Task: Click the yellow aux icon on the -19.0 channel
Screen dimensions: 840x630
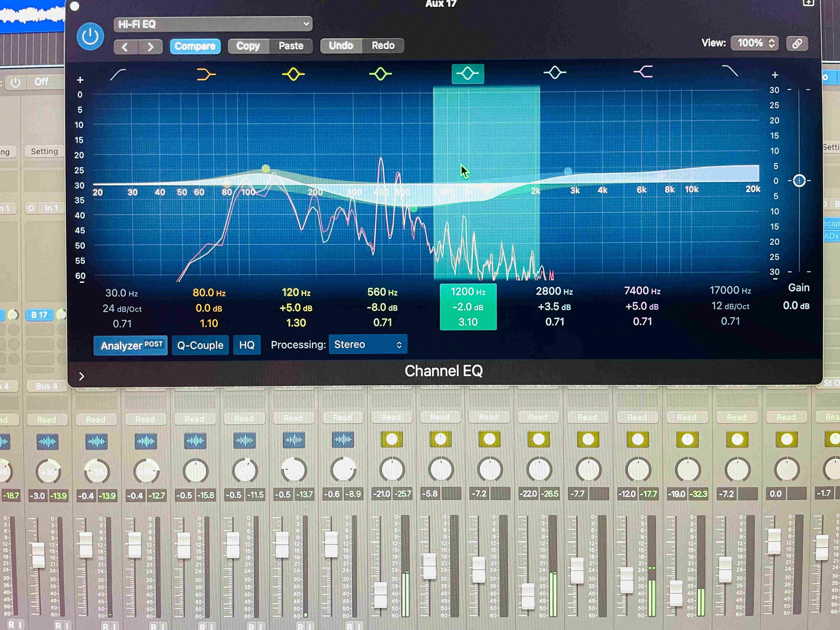Action: (687, 439)
